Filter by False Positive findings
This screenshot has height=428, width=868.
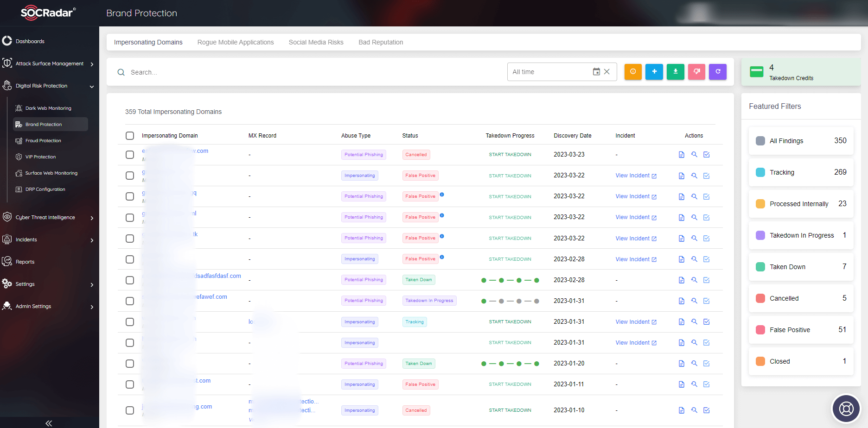click(801, 330)
